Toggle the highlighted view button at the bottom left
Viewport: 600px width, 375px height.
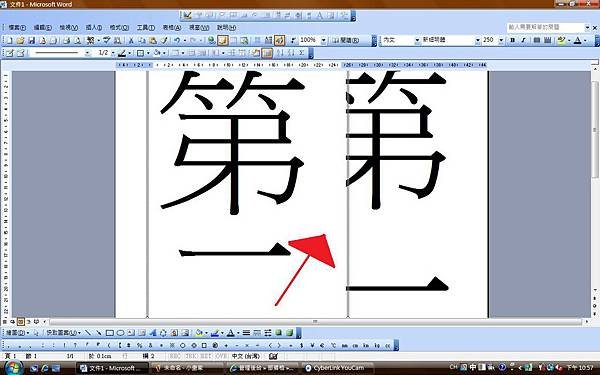coord(20,322)
